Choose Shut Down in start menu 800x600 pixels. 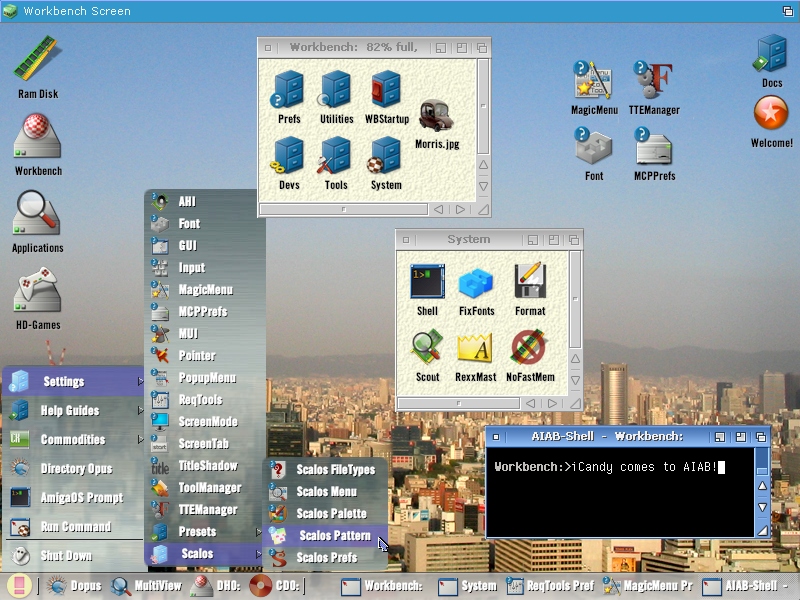tap(74, 556)
